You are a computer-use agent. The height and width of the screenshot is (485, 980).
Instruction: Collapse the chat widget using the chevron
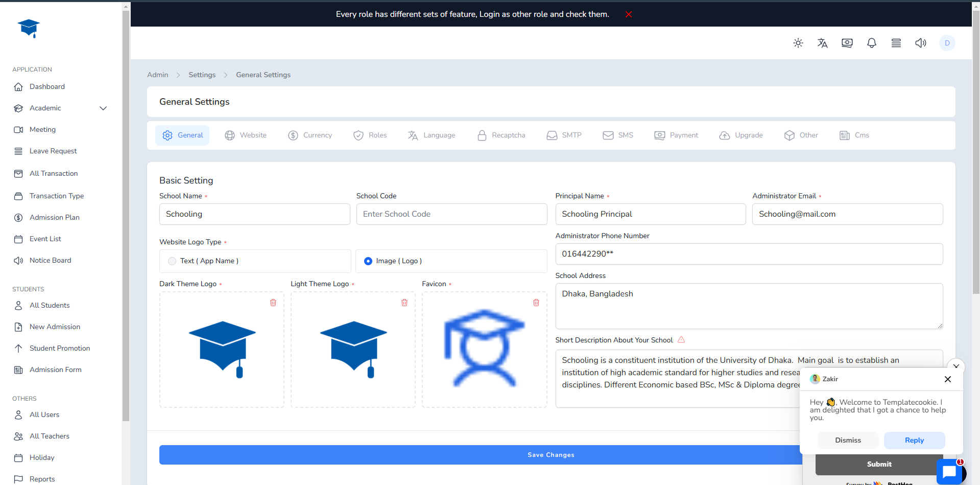pyautogui.click(x=956, y=366)
